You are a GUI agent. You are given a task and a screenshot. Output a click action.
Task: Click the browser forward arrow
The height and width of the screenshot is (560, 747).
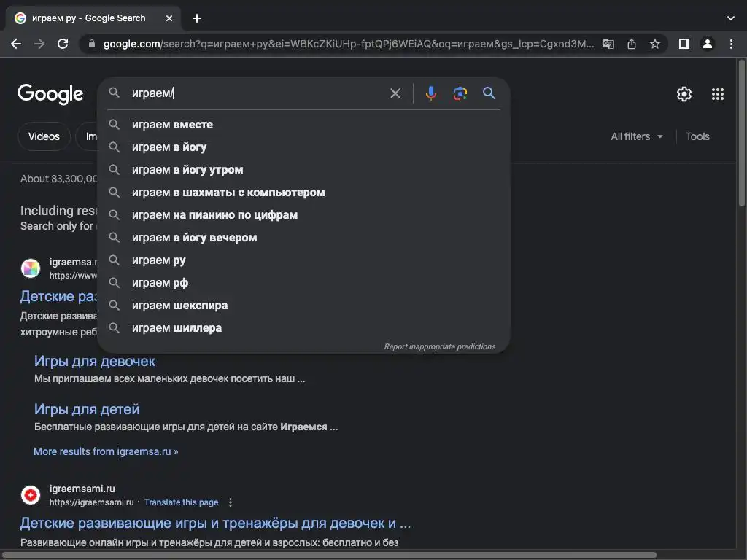point(39,44)
